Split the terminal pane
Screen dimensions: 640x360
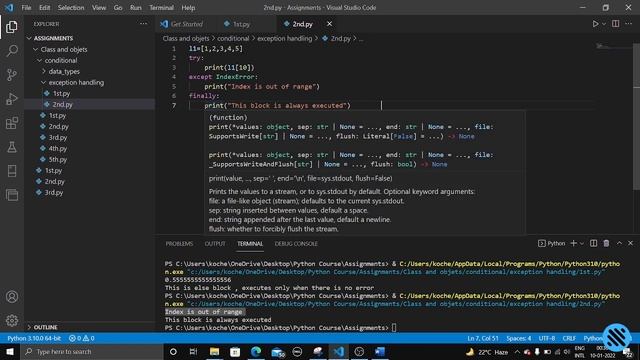(593, 243)
